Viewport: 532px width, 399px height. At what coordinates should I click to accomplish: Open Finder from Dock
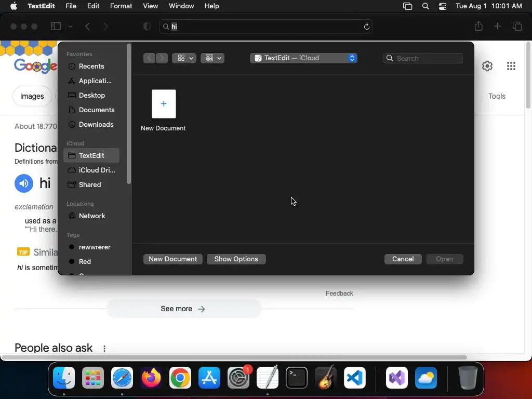point(64,378)
